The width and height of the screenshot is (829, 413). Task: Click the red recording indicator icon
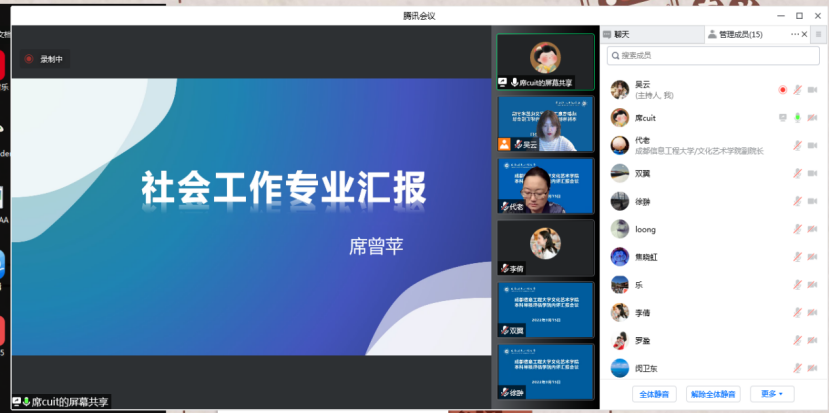pos(29,59)
